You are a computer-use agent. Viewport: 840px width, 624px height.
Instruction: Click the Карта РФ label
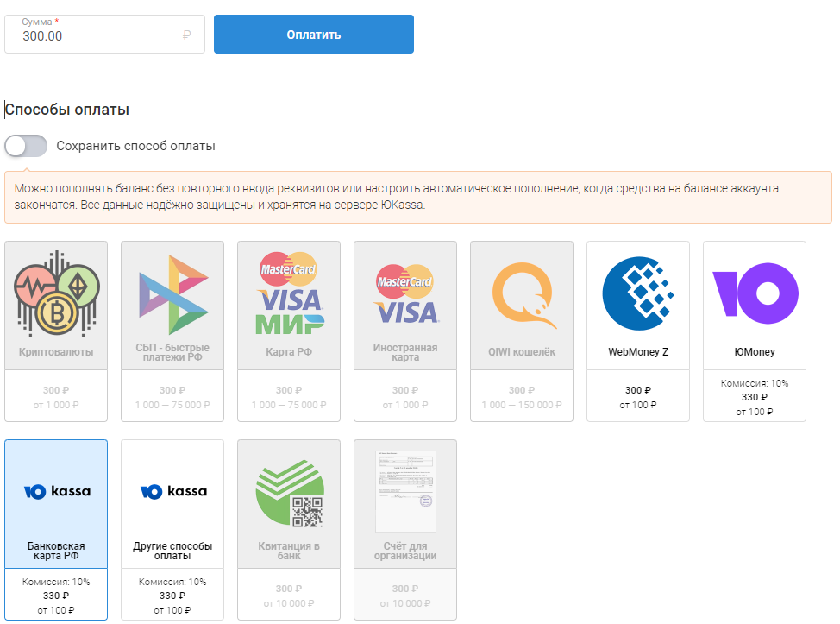pyautogui.click(x=289, y=351)
